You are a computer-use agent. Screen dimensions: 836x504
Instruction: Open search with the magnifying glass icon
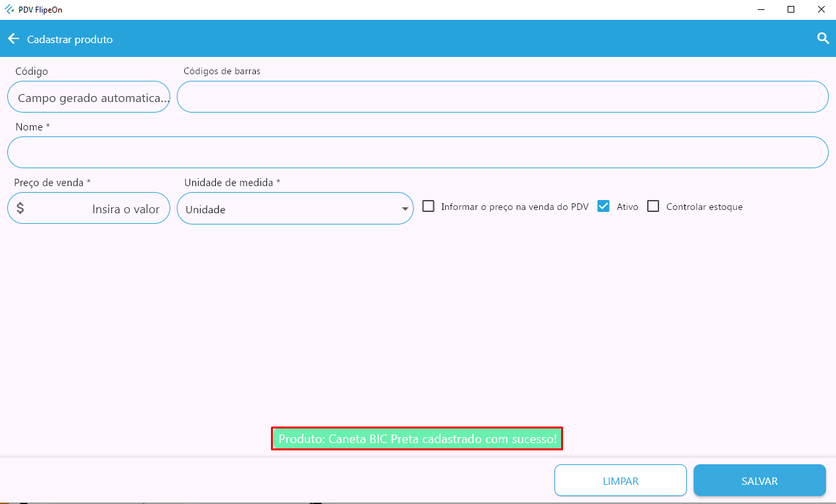tap(823, 39)
